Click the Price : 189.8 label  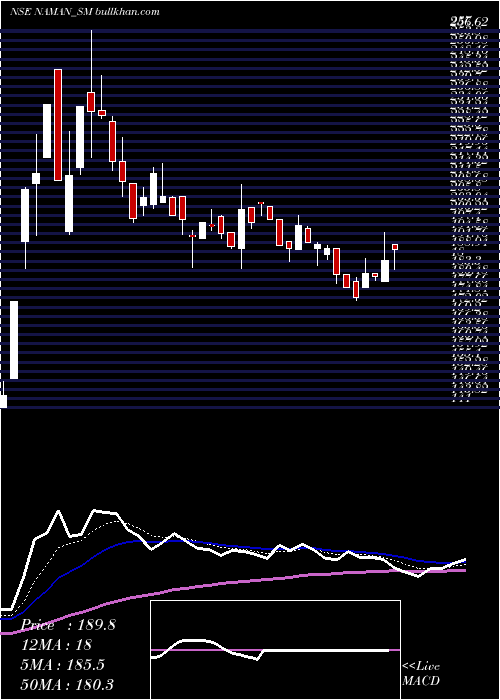click(x=68, y=625)
